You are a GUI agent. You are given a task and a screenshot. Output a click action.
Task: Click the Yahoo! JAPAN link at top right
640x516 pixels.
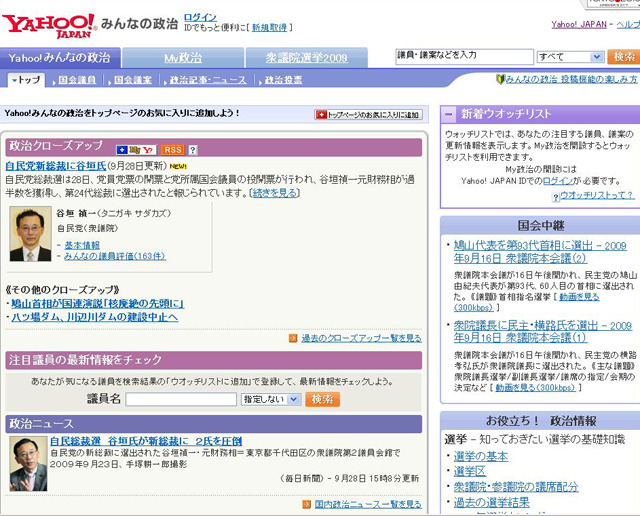[x=579, y=24]
